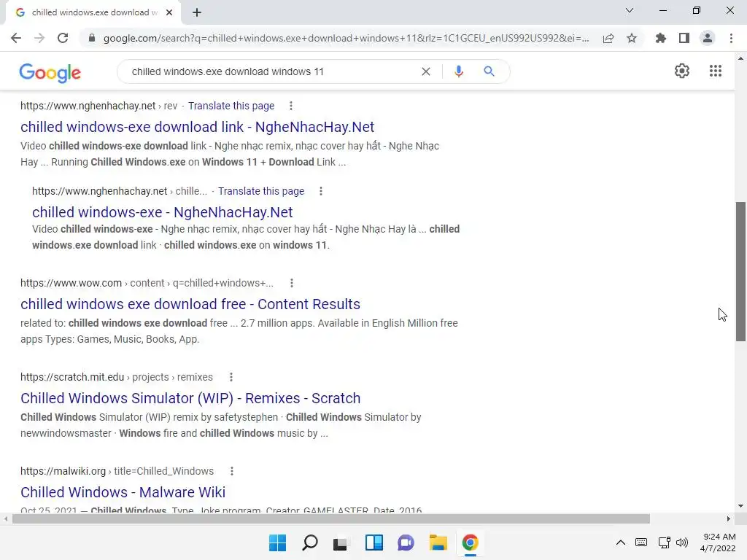Open "Chilled Windows Simulator (WIP) - Remixes - Scratch"

[x=190, y=398]
